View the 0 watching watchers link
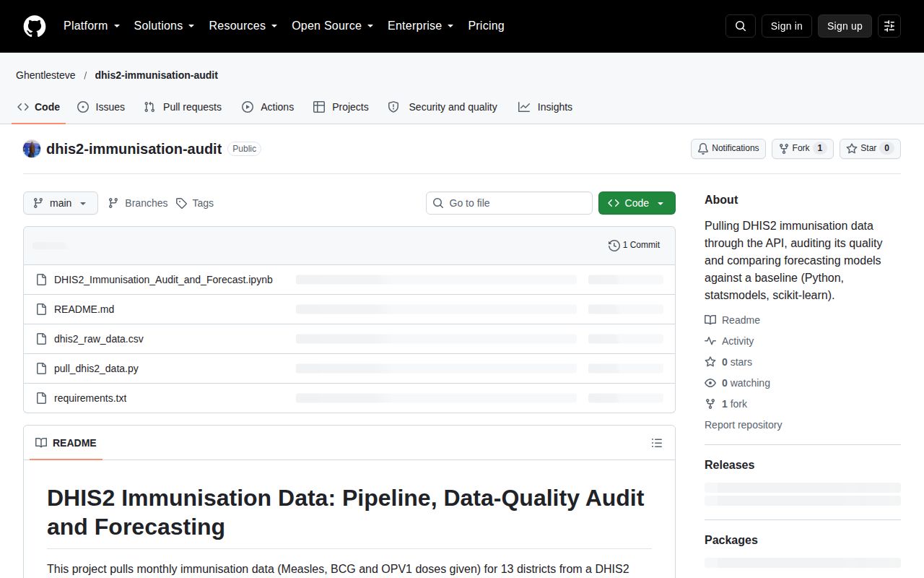The image size is (924, 578). pos(737,383)
